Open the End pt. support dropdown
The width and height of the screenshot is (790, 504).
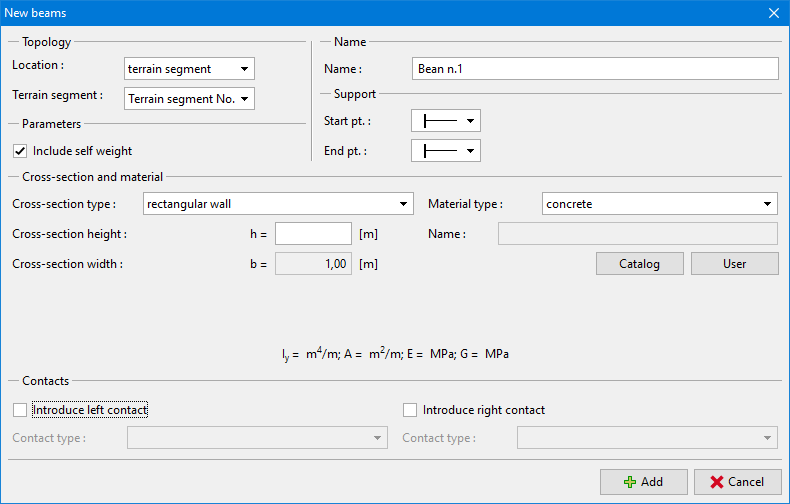click(x=446, y=151)
